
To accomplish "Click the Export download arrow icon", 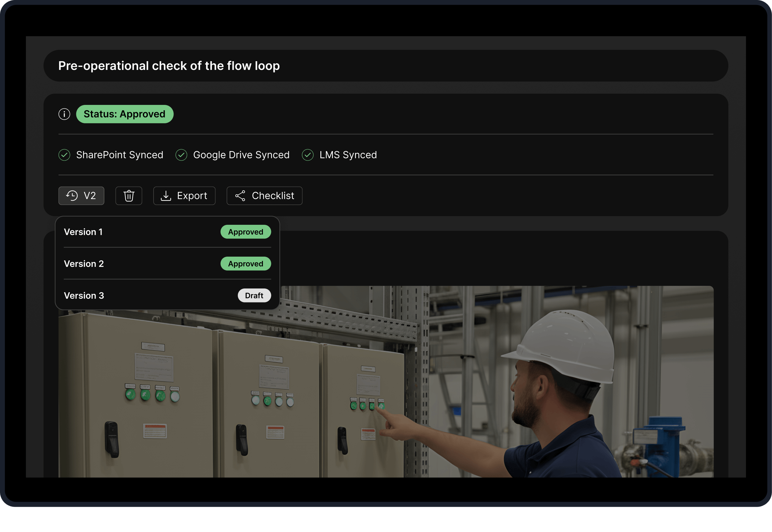I will coord(166,196).
